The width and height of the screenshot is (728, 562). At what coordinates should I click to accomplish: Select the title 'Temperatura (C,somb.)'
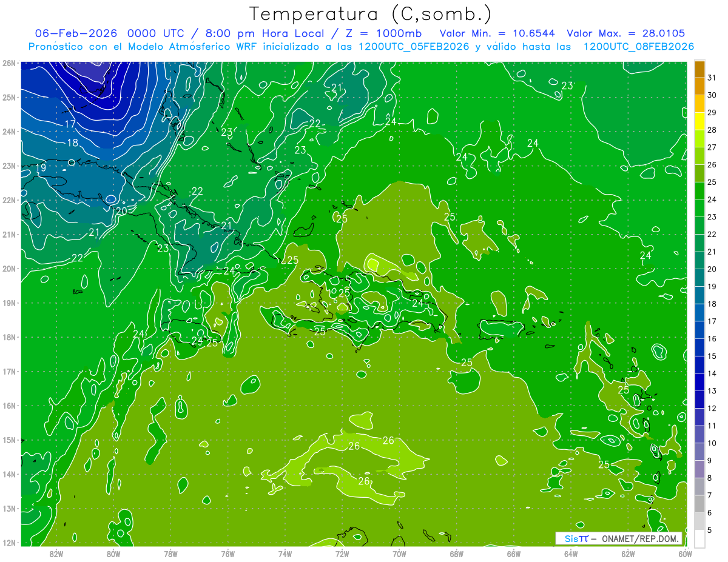coord(371,14)
